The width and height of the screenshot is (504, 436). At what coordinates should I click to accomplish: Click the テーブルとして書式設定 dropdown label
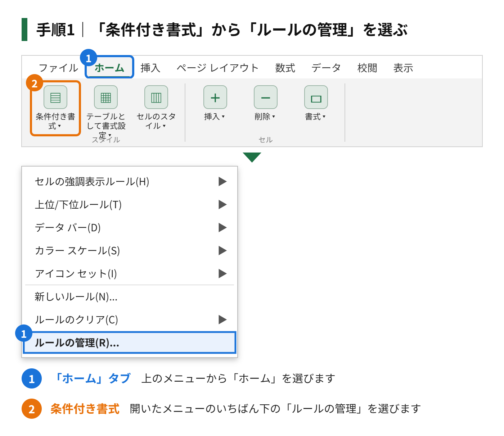[106, 126]
